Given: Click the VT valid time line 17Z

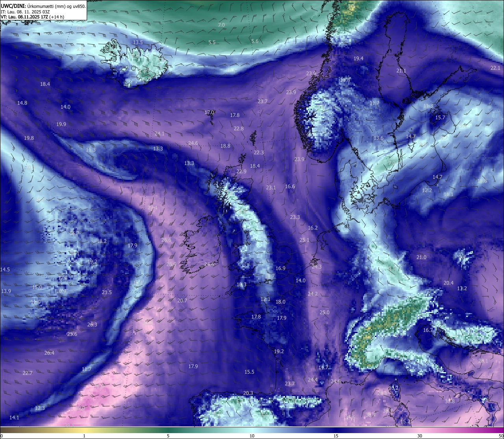Looking at the screenshot, I should tap(32, 17).
